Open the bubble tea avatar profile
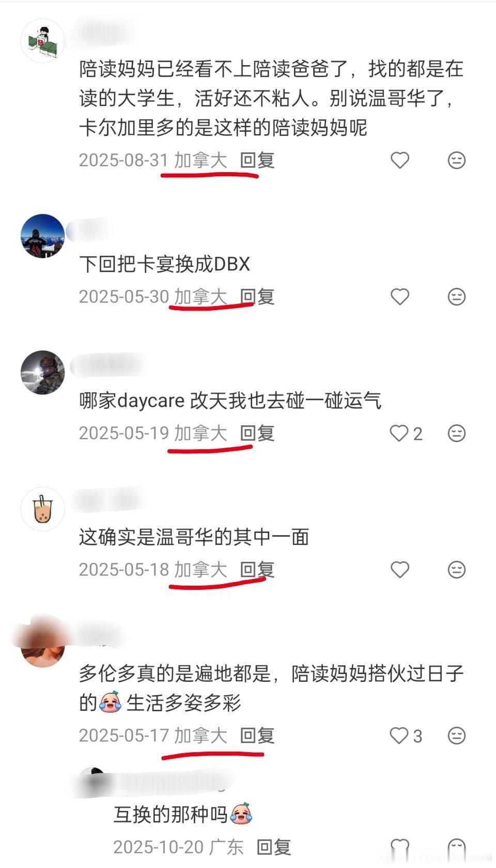The image size is (496, 868). (x=42, y=509)
